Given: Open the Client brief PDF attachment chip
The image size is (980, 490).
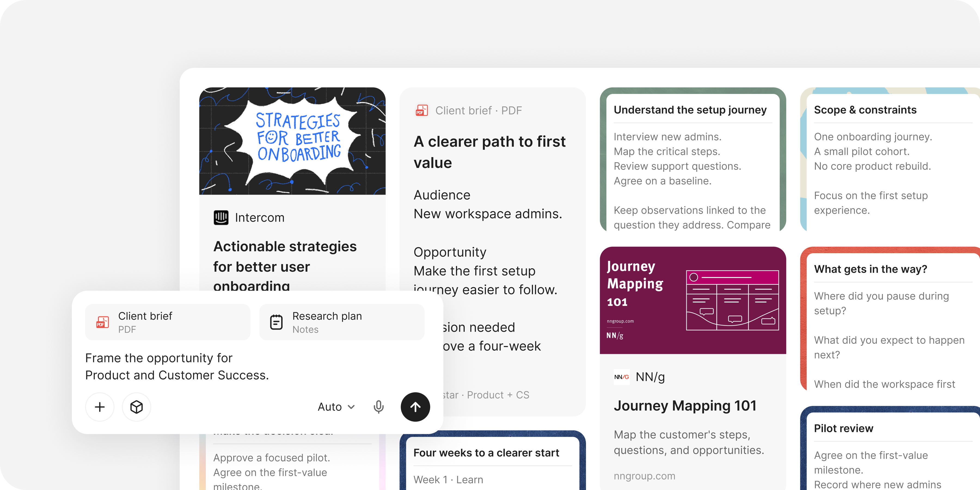Looking at the screenshot, I should pos(167,322).
